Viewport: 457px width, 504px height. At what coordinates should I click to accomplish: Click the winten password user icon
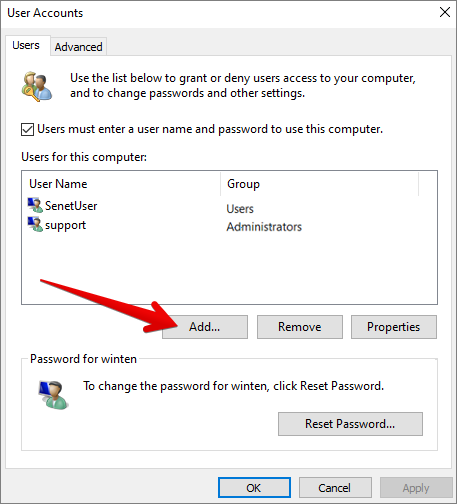(53, 395)
